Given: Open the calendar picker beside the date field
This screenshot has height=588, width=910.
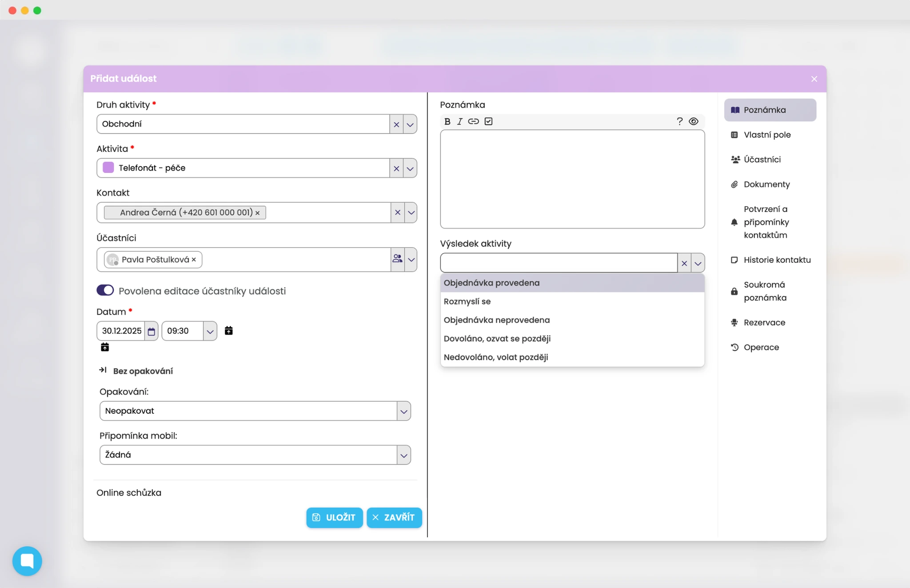Looking at the screenshot, I should pyautogui.click(x=152, y=331).
